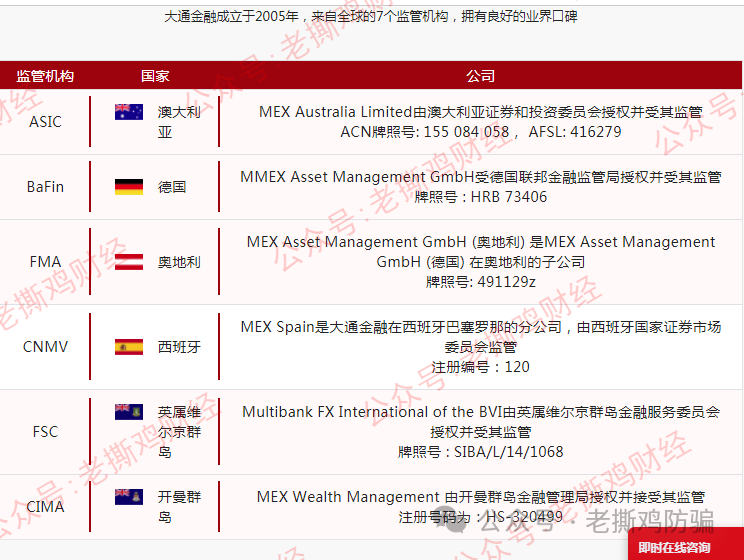Select the CIMA regulator cell
Screen dimensions: 744x560
(45, 506)
